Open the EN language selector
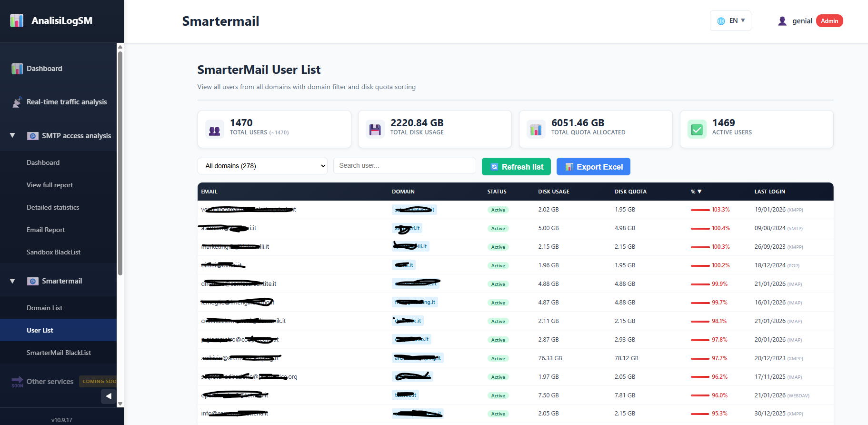 click(x=730, y=21)
